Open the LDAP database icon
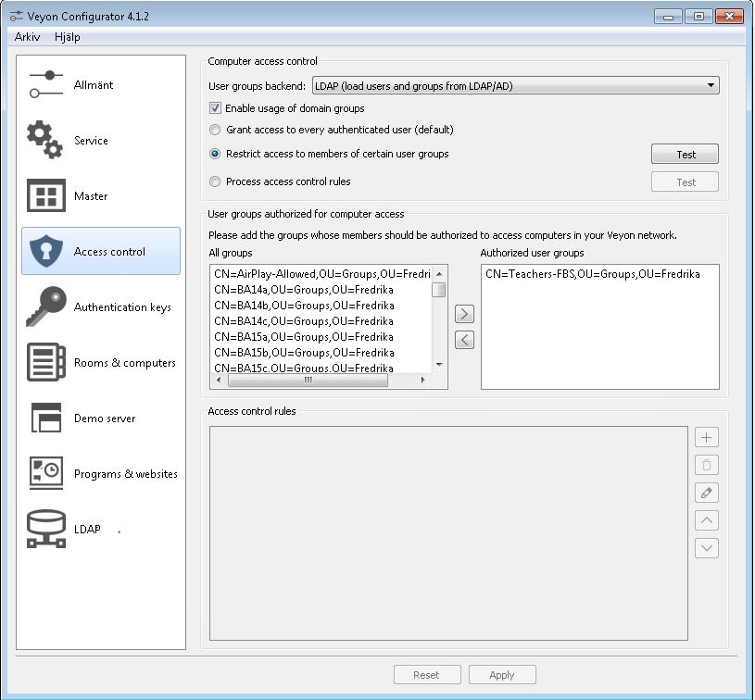 click(45, 529)
